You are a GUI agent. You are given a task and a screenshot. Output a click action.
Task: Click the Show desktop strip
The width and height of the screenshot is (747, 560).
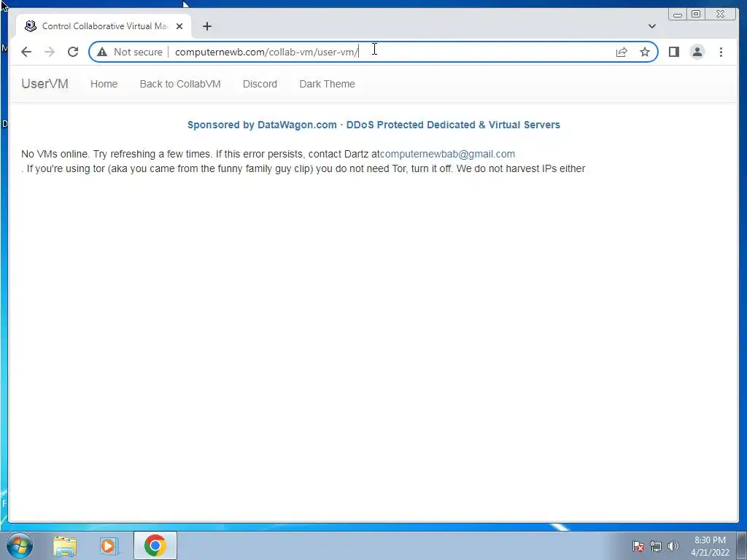[742, 545]
